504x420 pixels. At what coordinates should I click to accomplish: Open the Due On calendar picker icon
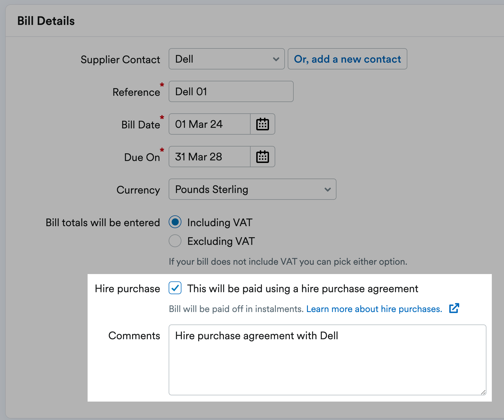262,156
